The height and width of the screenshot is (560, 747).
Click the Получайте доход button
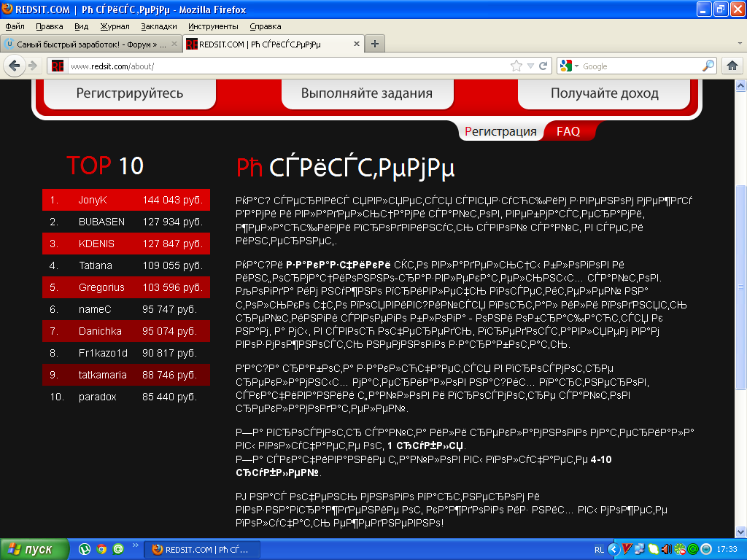[x=605, y=93]
